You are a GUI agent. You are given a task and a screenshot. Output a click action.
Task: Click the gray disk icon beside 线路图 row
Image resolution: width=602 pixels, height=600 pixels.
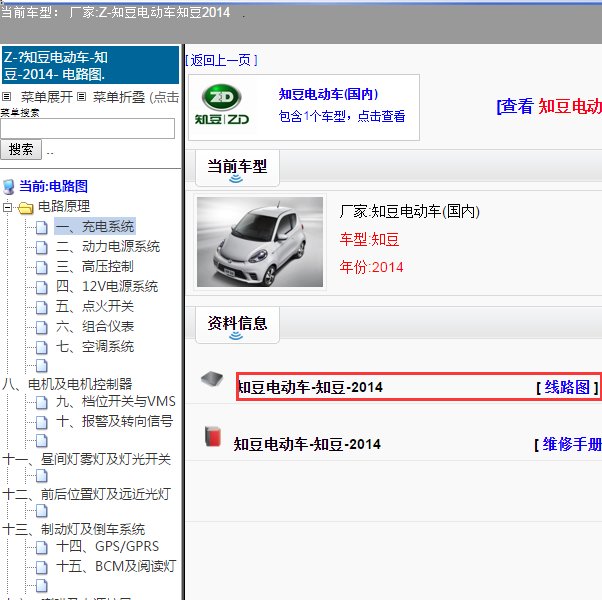coord(212,379)
